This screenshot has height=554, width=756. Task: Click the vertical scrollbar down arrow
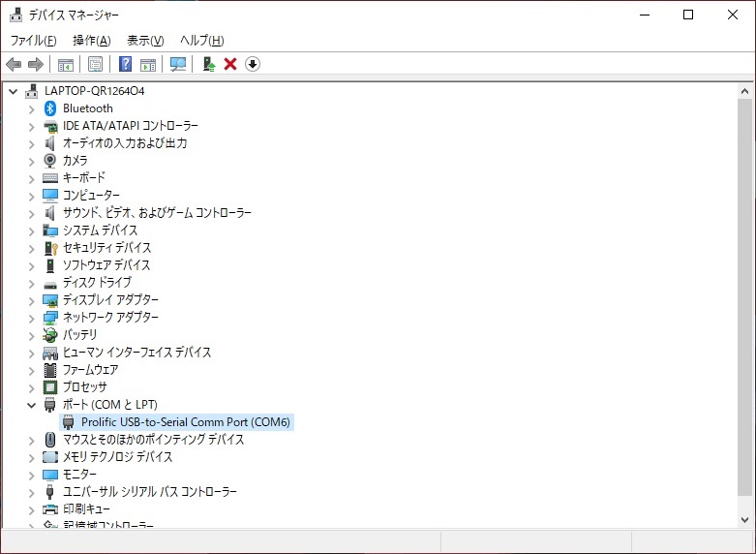coord(743,519)
